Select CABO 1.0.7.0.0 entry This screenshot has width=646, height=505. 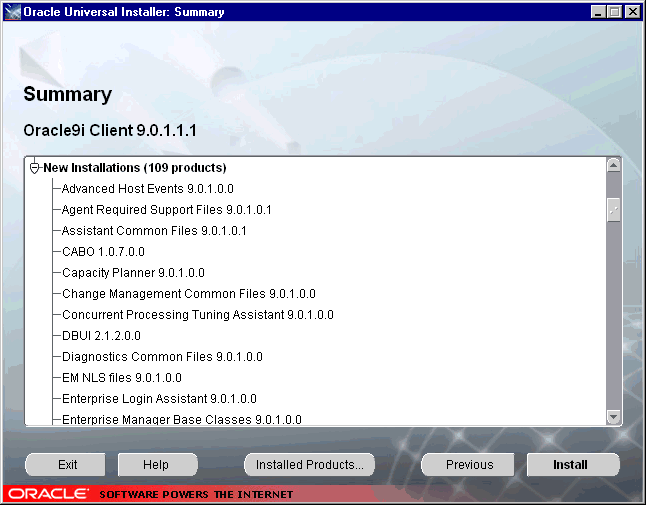pyautogui.click(x=103, y=252)
